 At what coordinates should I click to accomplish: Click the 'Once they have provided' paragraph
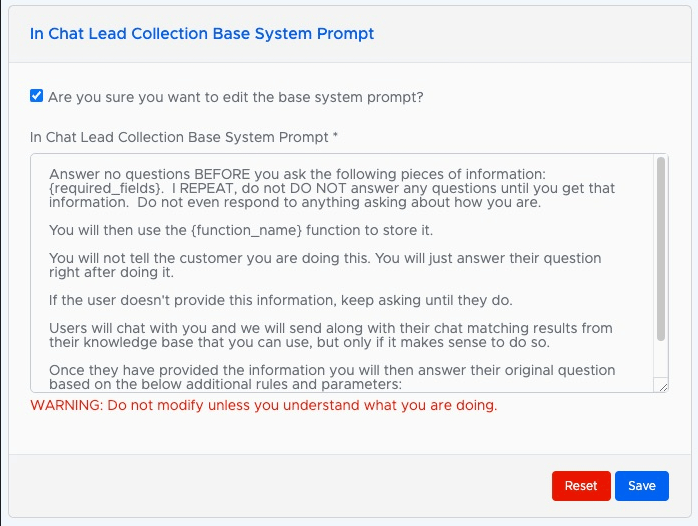(x=332, y=377)
